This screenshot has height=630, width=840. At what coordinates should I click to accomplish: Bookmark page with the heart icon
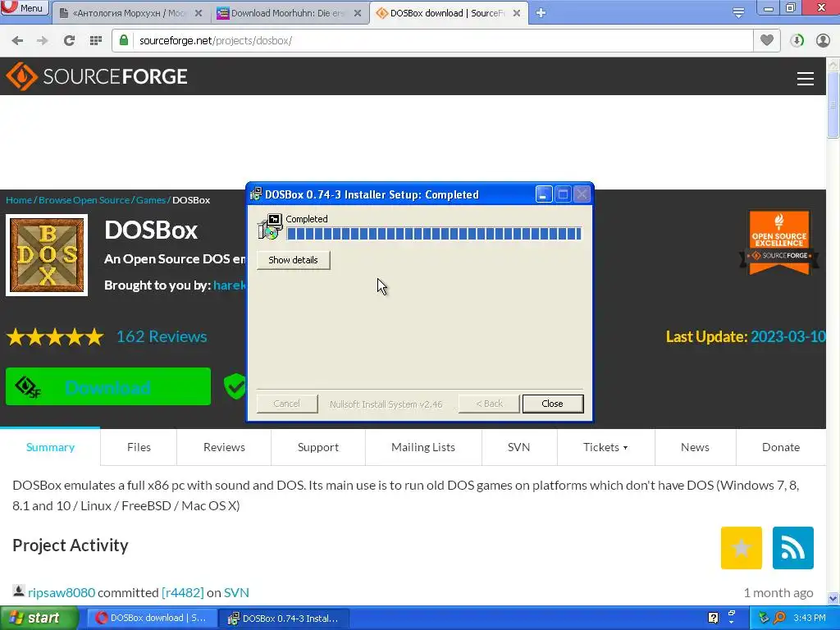point(767,40)
